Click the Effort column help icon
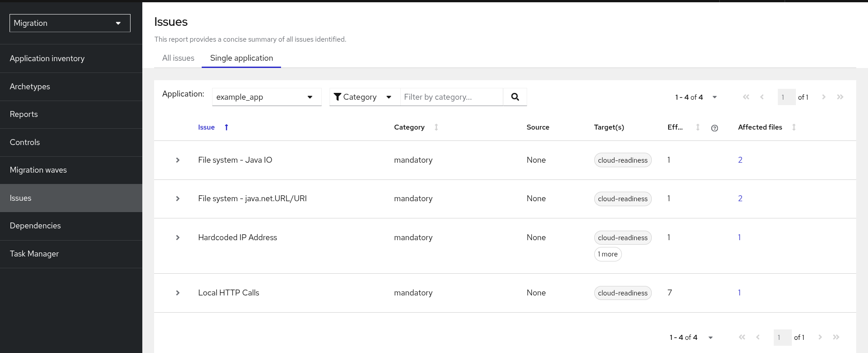This screenshot has height=353, width=868. (714, 128)
